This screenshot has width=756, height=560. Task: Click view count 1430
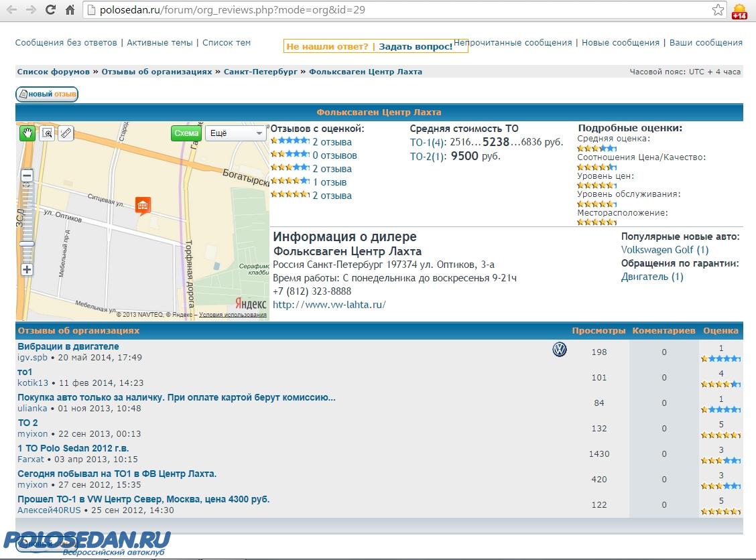[598, 454]
